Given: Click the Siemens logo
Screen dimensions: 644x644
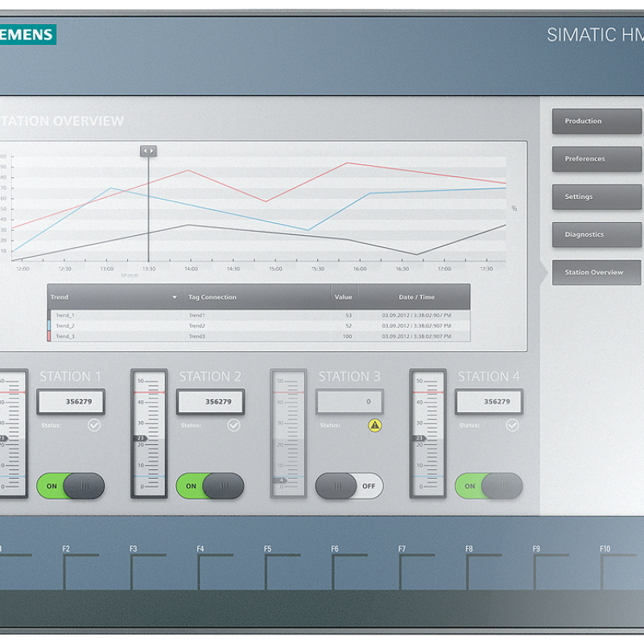Looking at the screenshot, I should pos(27,34).
